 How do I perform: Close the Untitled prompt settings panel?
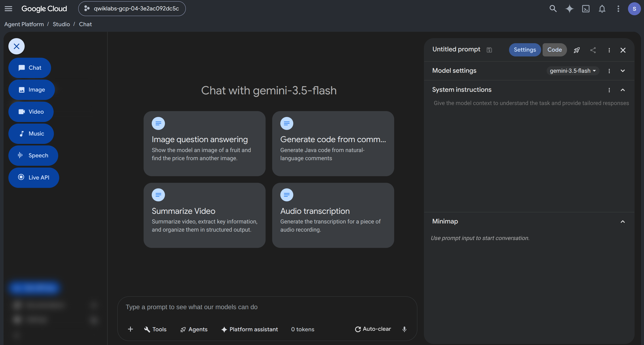[x=623, y=50]
